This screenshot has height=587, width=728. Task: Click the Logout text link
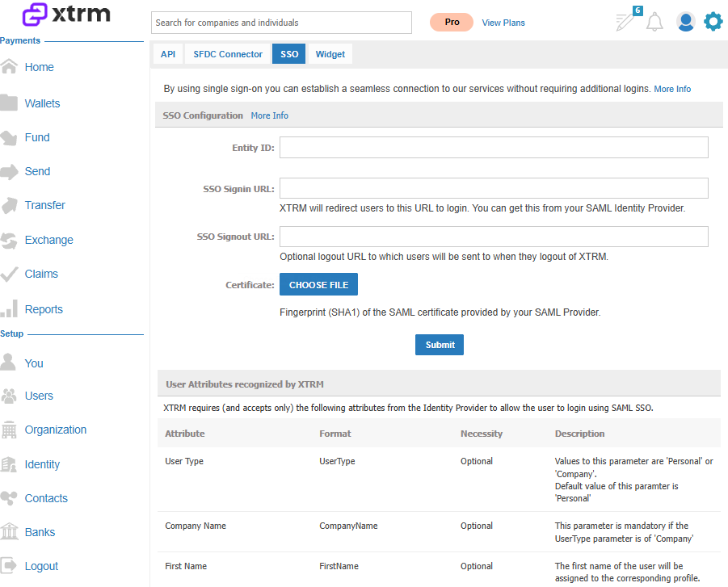(41, 566)
